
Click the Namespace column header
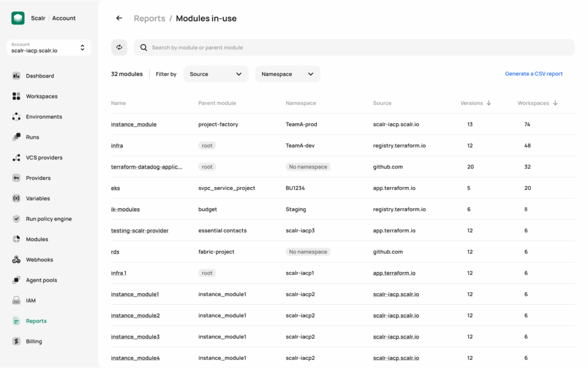point(301,103)
